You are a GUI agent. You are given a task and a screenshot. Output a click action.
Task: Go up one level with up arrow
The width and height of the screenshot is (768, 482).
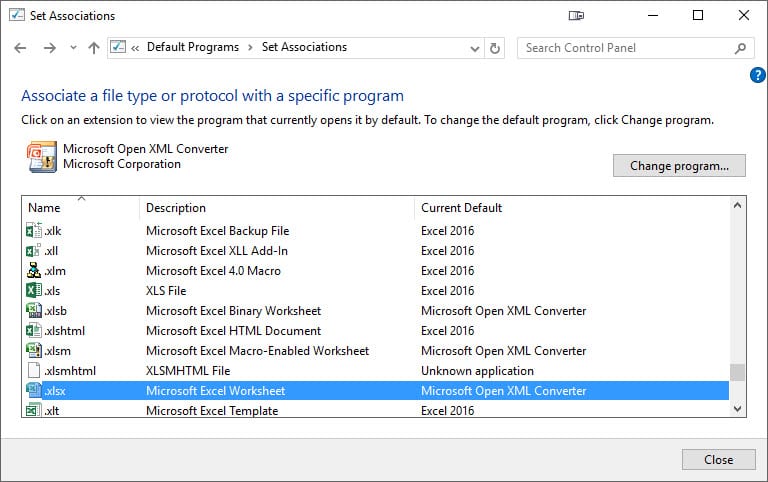click(94, 48)
